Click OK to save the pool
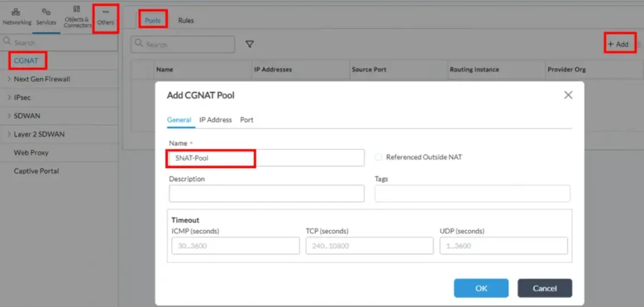This screenshot has width=644, height=307. point(481,288)
